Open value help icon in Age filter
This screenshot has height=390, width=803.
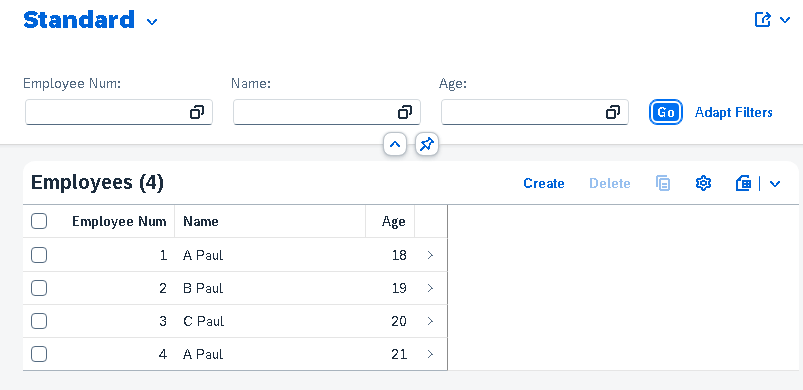coord(613,112)
